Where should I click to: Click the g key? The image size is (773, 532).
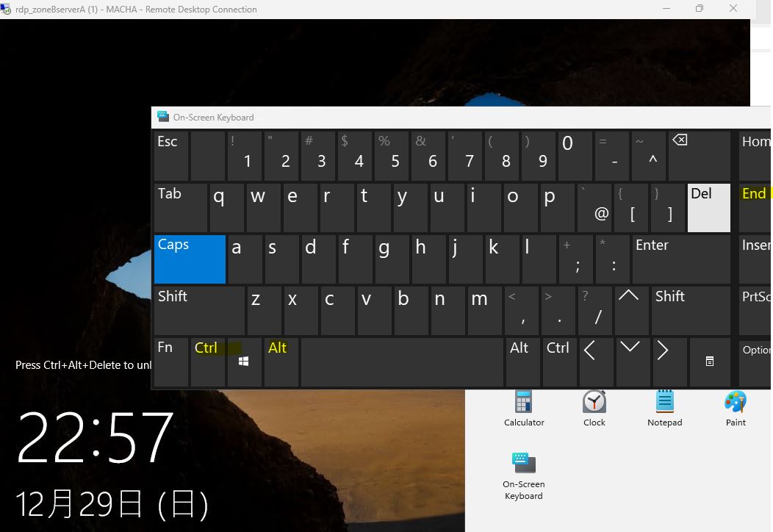coord(392,259)
